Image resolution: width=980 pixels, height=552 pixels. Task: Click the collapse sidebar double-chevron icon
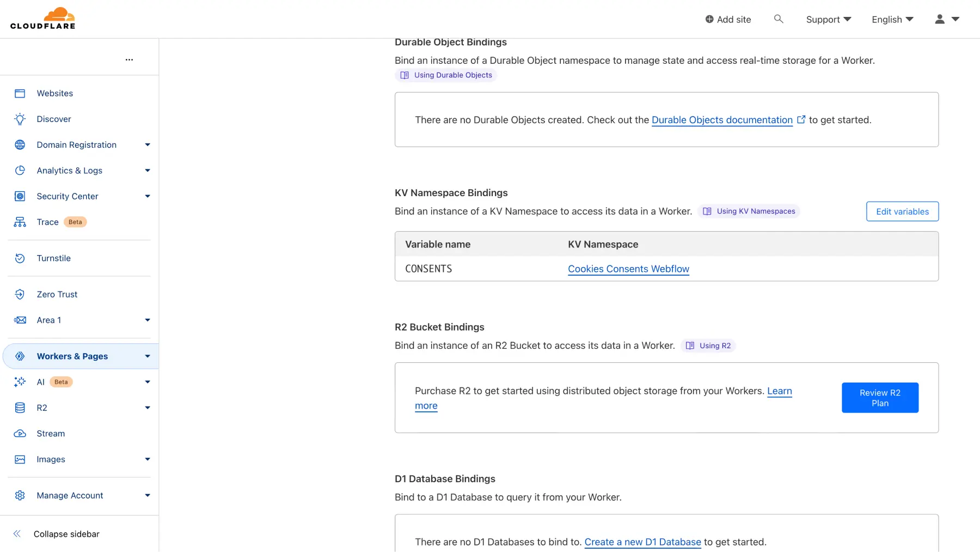click(17, 534)
